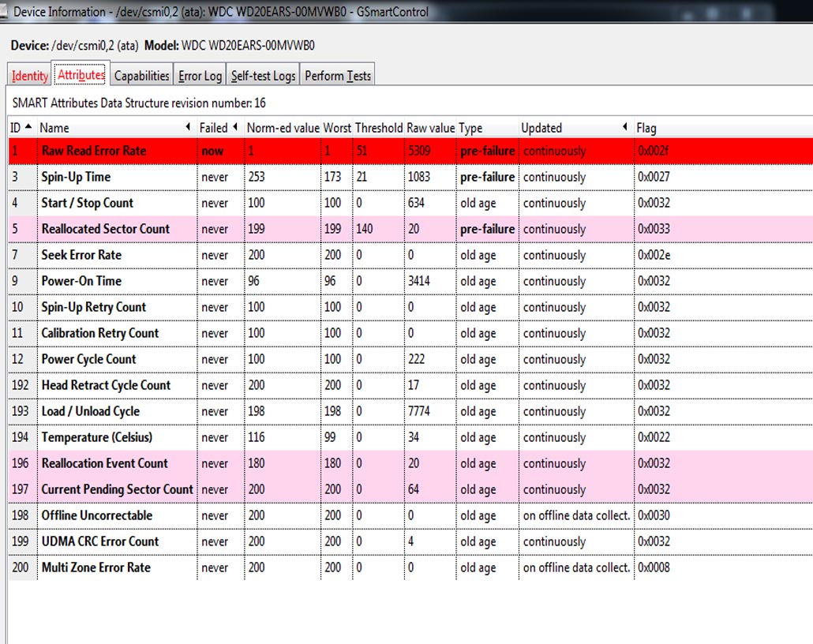Open the Capabilities tab

141,76
